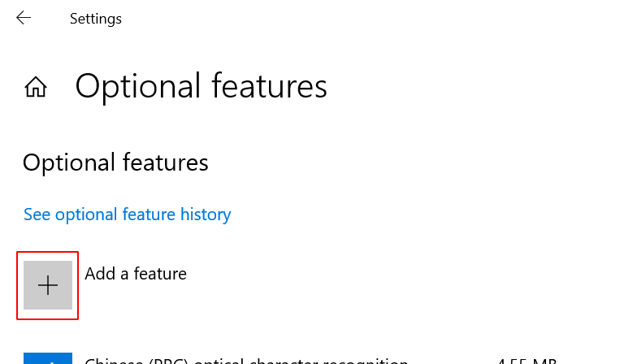Click the Settings window title text
The height and width of the screenshot is (364, 633).
coord(96,19)
